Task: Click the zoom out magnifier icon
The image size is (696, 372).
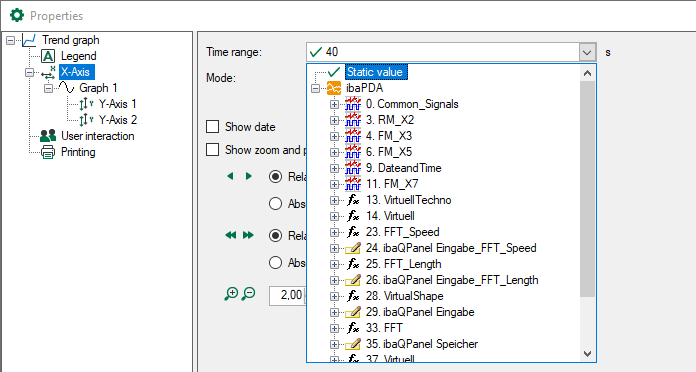Action: pyautogui.click(x=249, y=294)
